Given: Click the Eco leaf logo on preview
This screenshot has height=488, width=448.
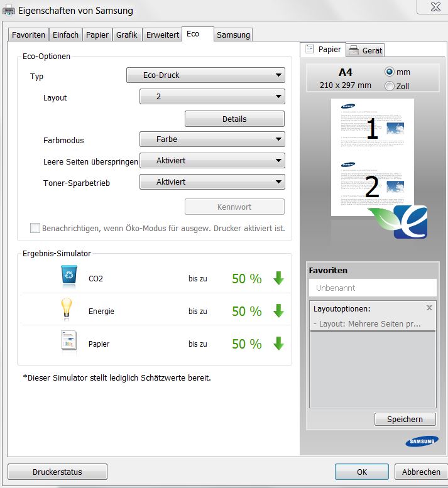Looking at the screenshot, I should click(x=398, y=222).
